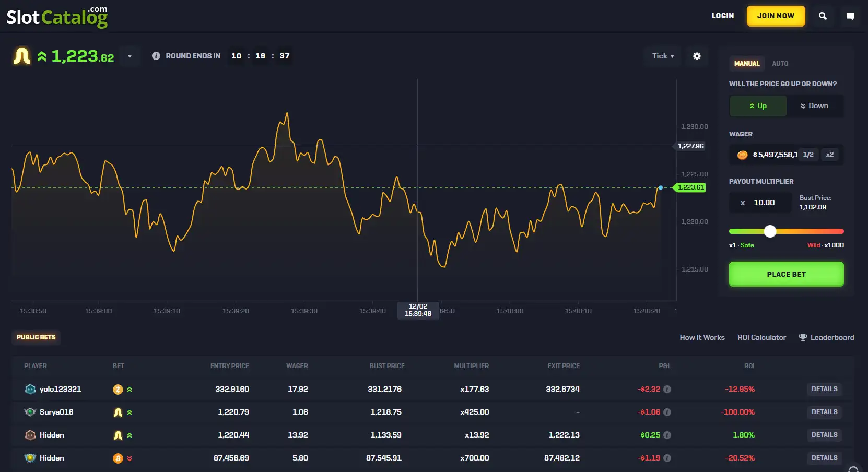
Task: Click Surya016's player avatar
Action: coord(30,412)
